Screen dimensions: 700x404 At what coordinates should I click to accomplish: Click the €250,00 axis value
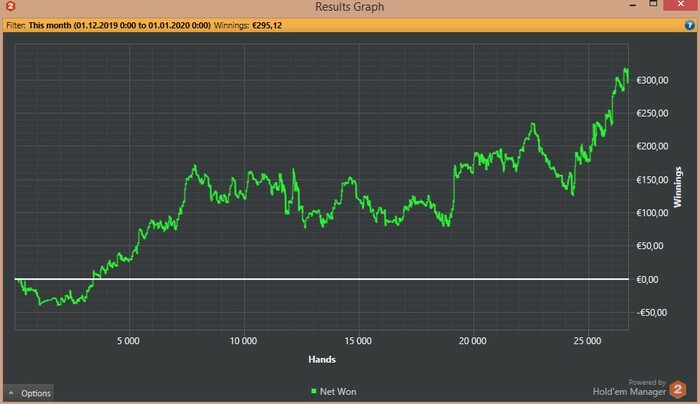(x=652, y=113)
